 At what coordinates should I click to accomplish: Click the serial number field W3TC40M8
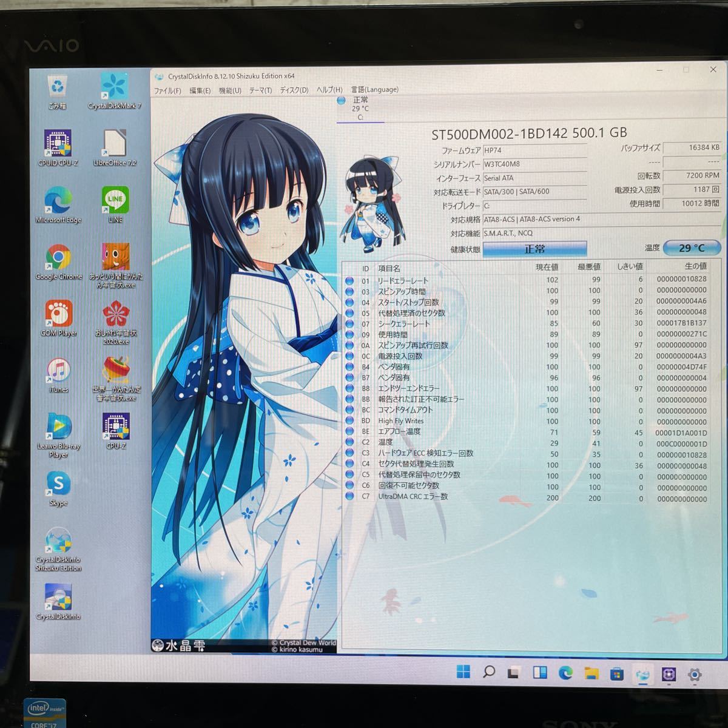535,164
